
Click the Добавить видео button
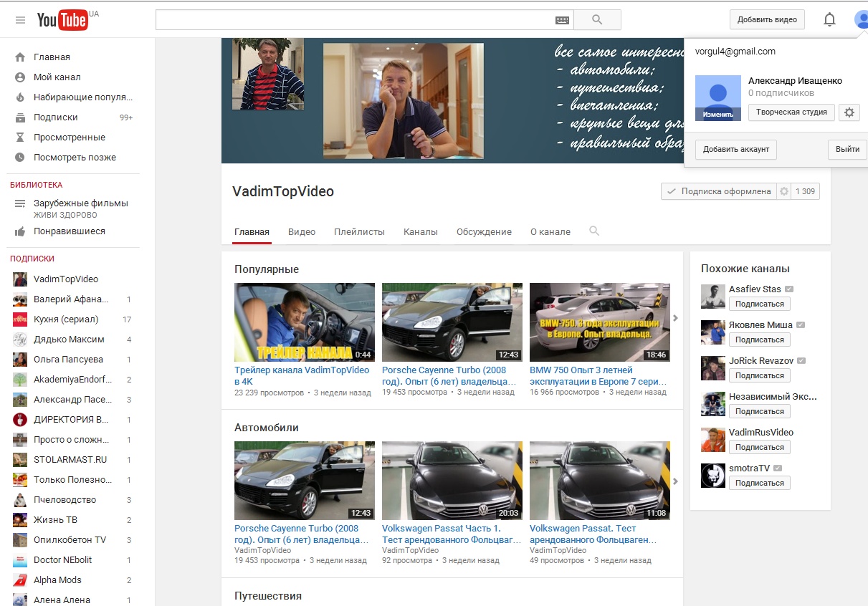coord(767,20)
